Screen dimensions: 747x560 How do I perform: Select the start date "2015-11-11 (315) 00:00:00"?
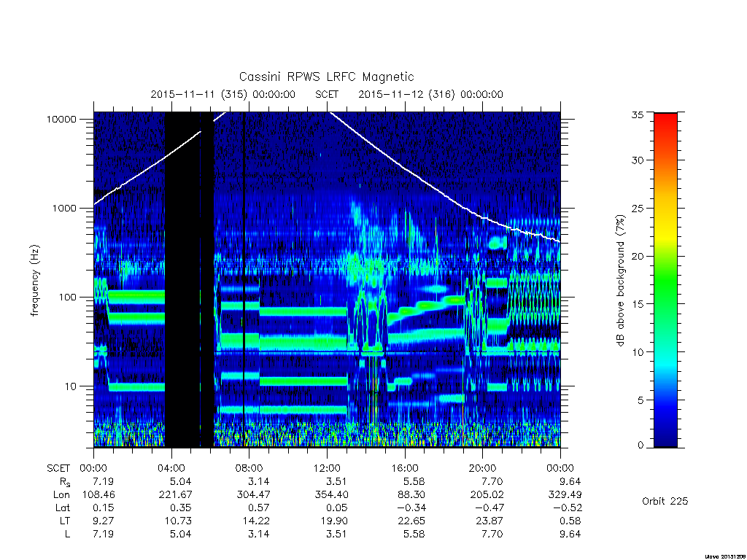[223, 94]
